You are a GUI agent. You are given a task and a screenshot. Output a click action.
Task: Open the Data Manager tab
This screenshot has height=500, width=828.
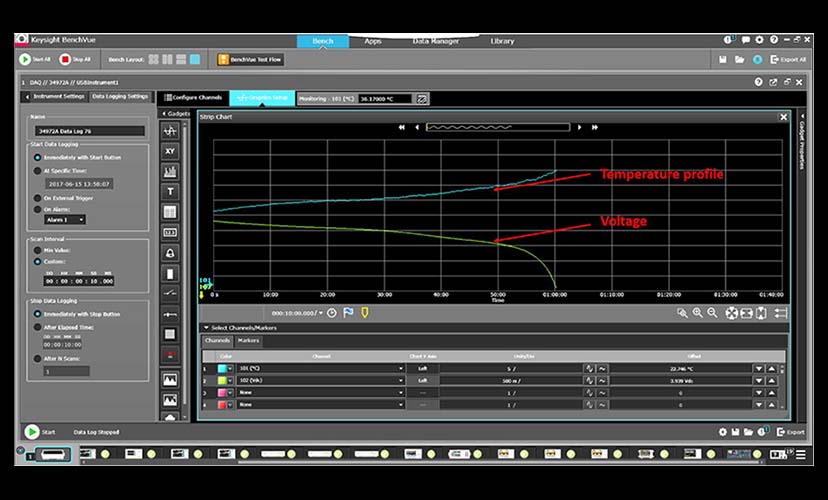436,41
